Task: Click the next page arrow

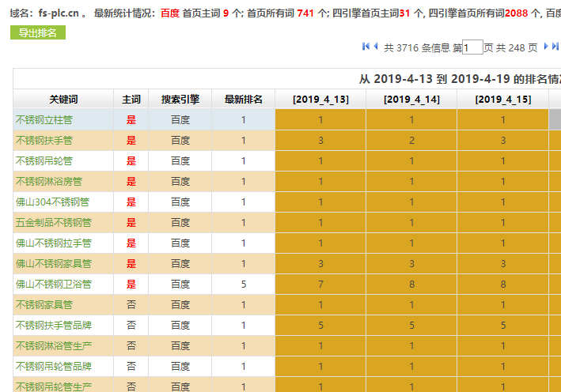Action: pos(545,47)
